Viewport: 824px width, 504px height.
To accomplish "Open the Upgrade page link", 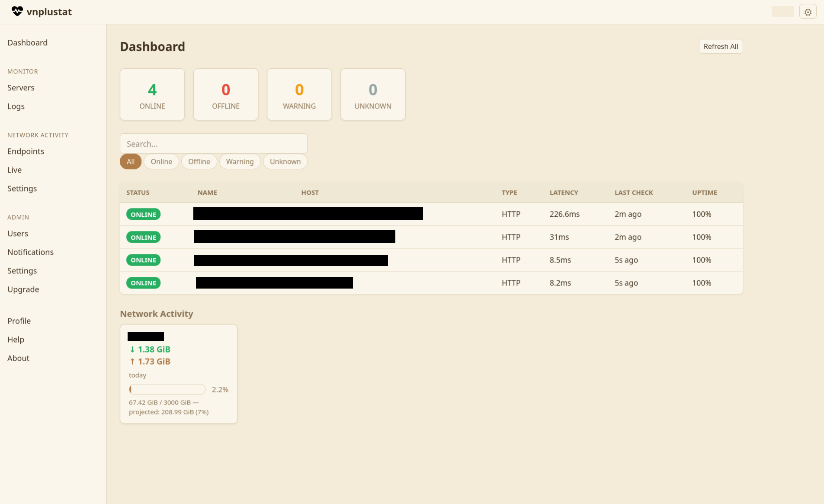I will point(23,289).
